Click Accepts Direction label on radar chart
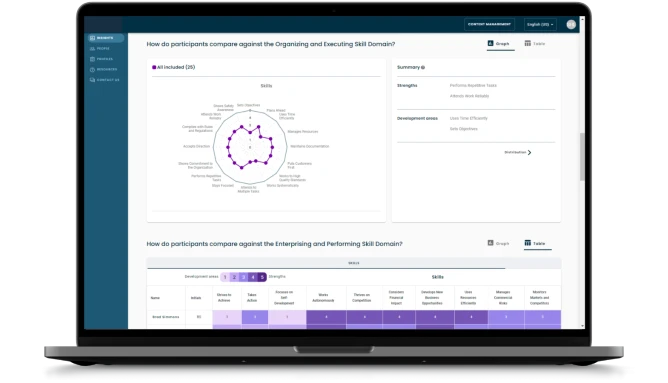668x383 pixels. pos(196,146)
